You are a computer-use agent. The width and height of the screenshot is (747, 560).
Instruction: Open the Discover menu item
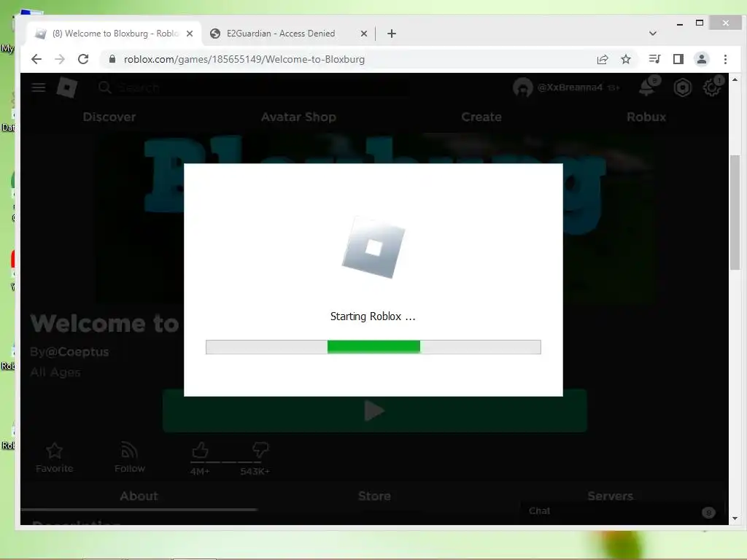pos(109,117)
